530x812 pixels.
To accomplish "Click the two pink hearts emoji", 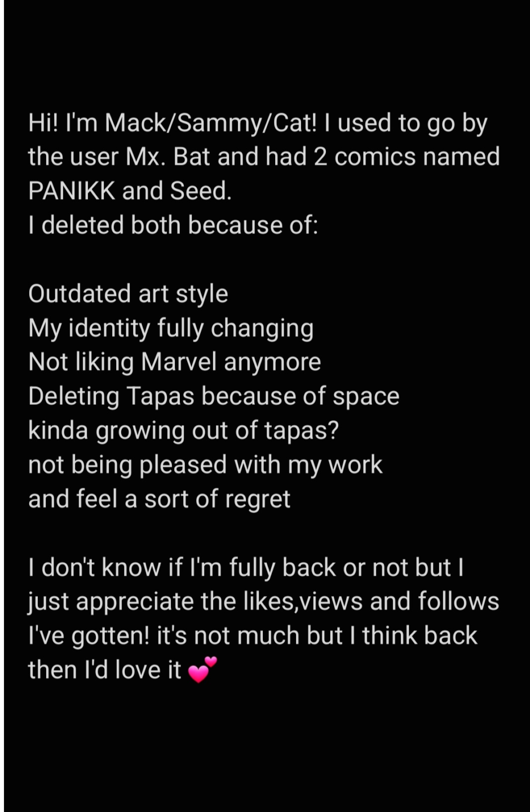I will point(202,669).
